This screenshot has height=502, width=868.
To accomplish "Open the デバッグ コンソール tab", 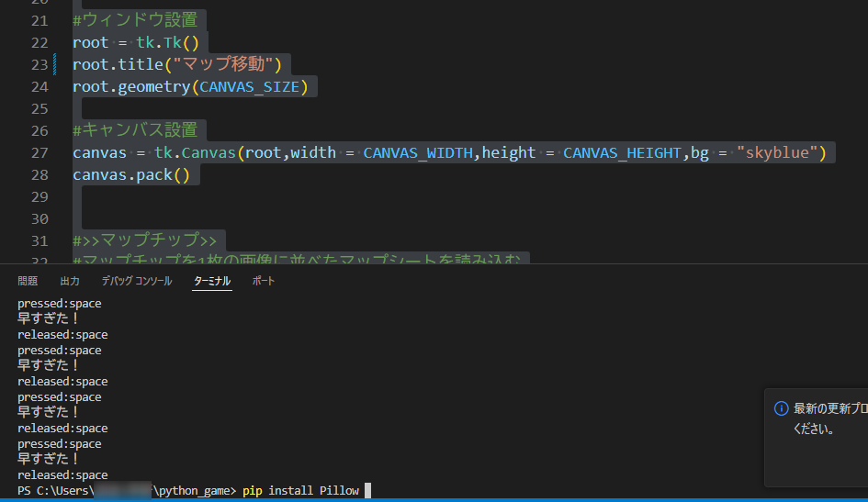I will 136,281.
